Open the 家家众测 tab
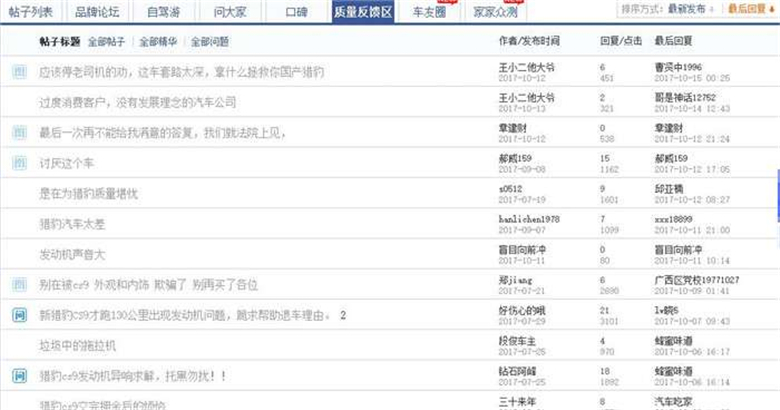This screenshot has height=410, width=780. [x=495, y=11]
